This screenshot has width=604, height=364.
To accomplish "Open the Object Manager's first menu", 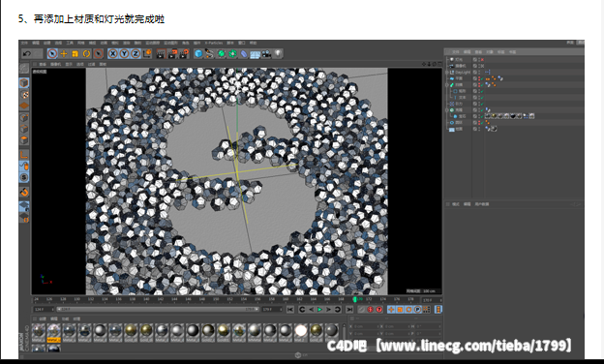I will pos(456,51).
